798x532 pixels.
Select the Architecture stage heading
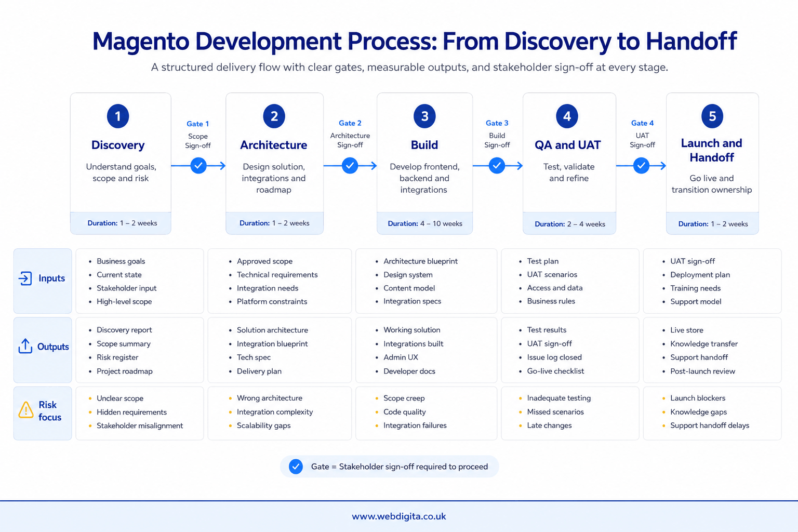tap(274, 145)
